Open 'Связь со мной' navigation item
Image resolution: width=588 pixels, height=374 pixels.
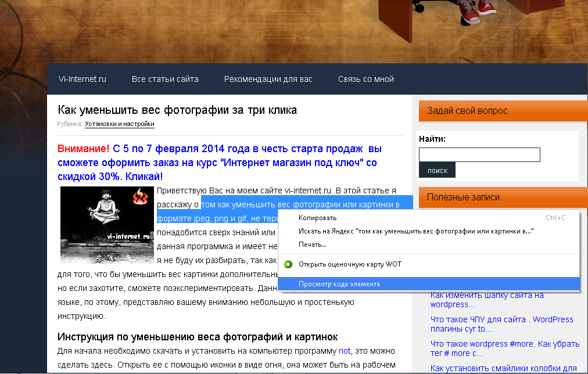pos(366,79)
